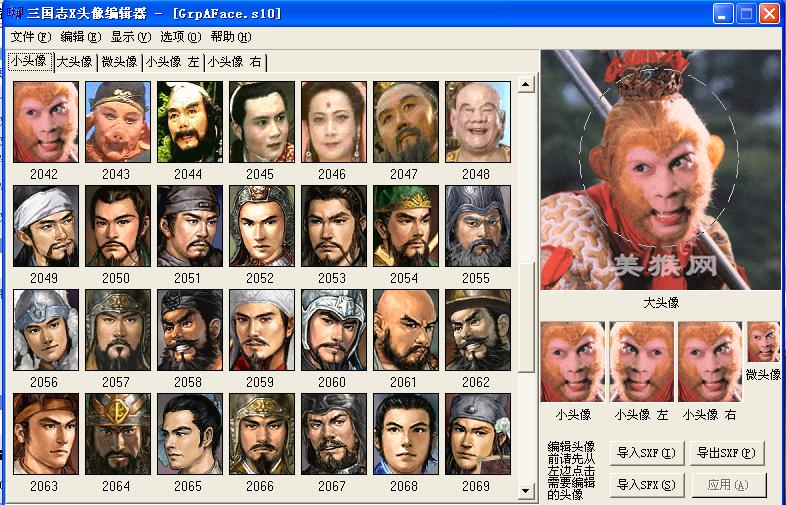Click the portrait list scrollbar thumb

click(525, 317)
